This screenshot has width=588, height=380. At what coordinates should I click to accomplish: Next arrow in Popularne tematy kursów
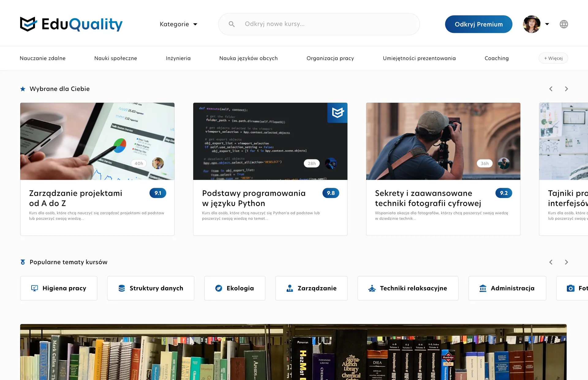pyautogui.click(x=566, y=262)
